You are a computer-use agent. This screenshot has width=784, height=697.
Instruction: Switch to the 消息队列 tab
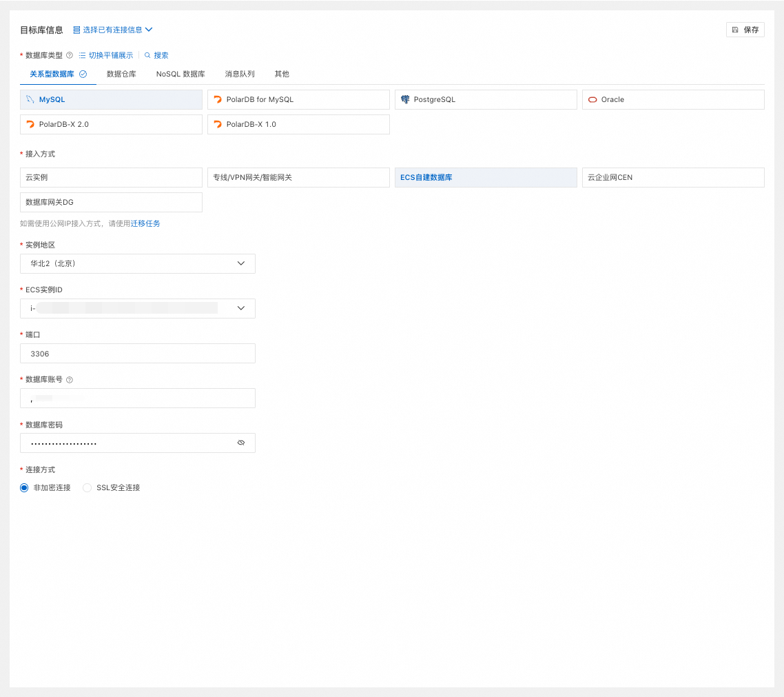tap(240, 74)
